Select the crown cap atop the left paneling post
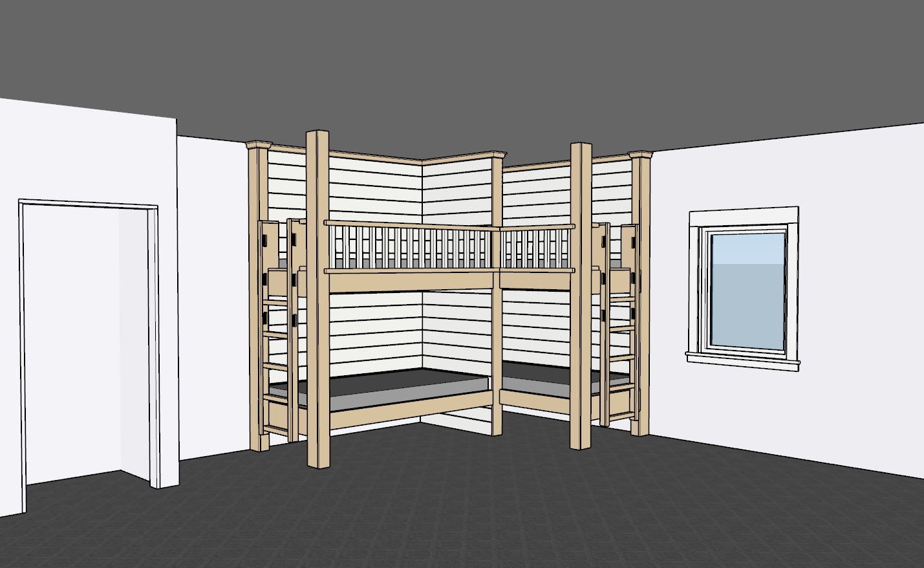The image size is (924, 568). coord(257,144)
